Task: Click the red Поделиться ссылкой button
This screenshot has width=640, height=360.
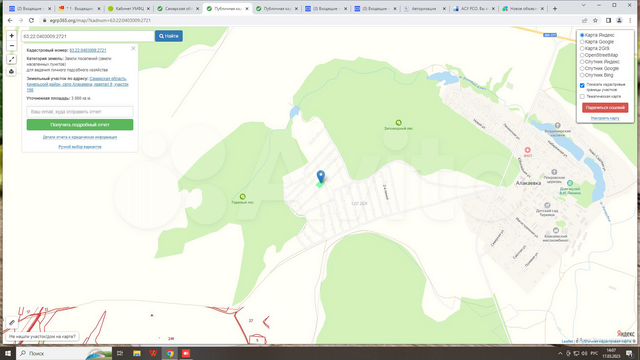Action: click(605, 107)
